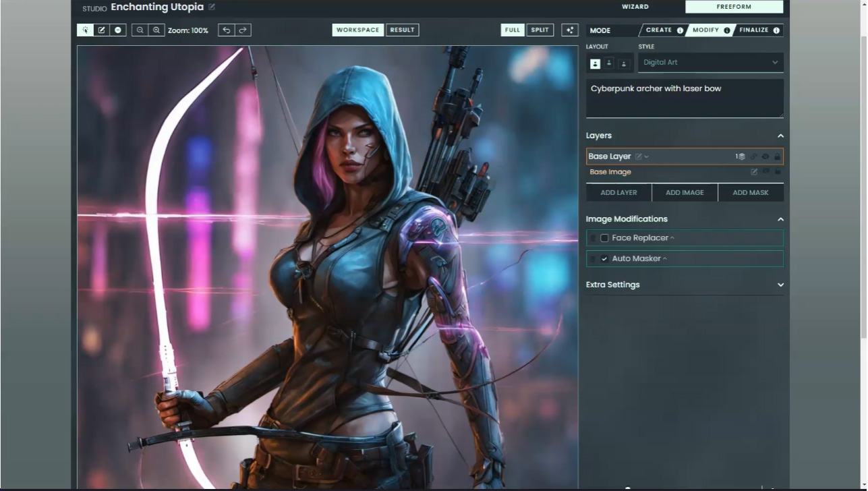Expand the Extra Settings section
The height and width of the screenshot is (491, 868).
(780, 285)
